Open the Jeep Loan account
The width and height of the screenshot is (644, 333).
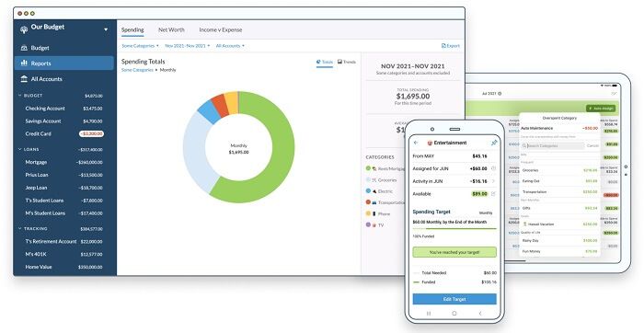(64, 188)
